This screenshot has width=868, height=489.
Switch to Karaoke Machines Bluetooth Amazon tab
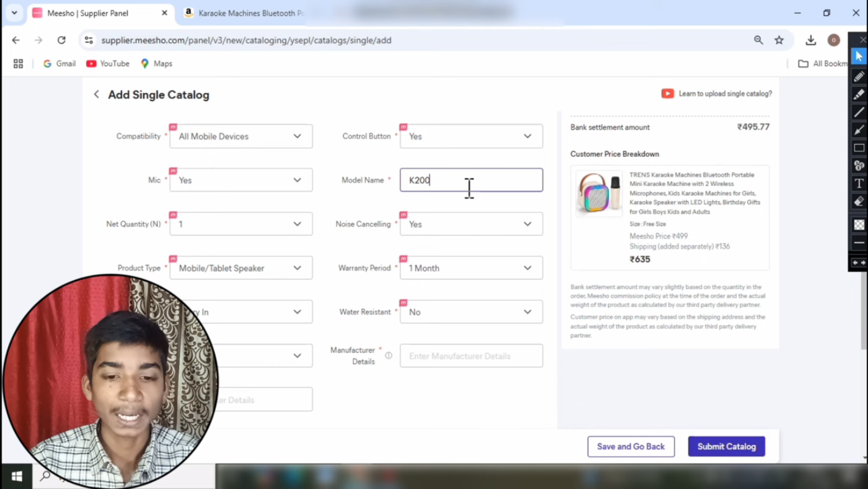click(244, 13)
